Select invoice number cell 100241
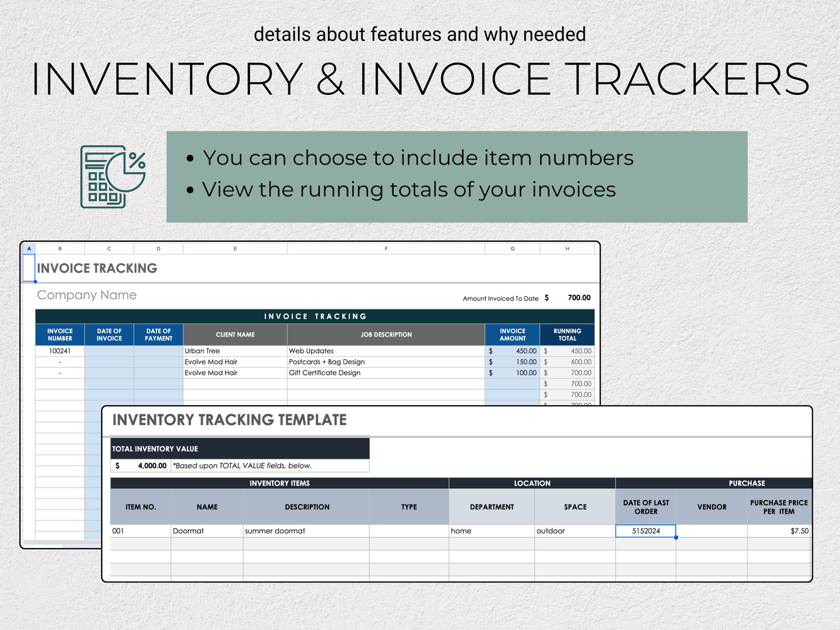 click(x=60, y=351)
